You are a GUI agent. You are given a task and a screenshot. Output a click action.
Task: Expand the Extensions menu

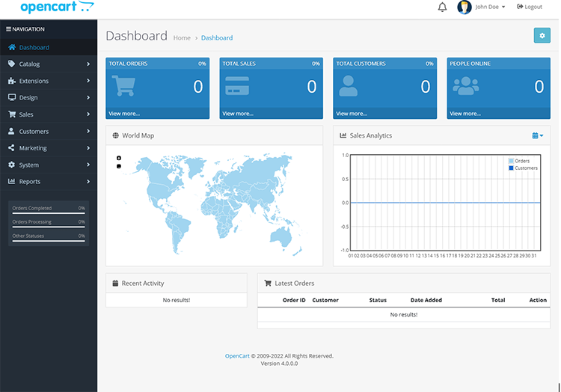click(x=49, y=81)
